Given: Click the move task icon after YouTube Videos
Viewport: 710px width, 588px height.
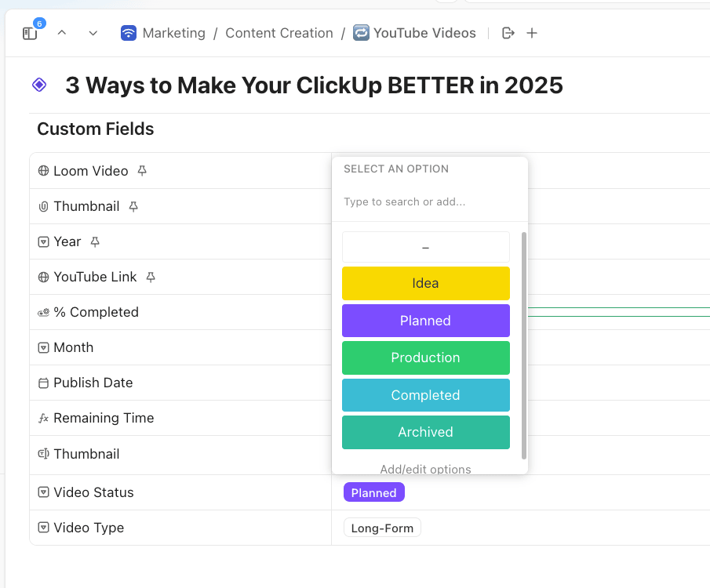Looking at the screenshot, I should click(508, 33).
